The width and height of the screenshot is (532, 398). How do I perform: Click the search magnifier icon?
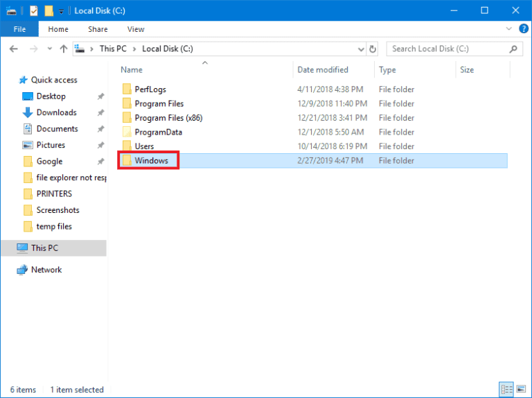pyautogui.click(x=513, y=49)
